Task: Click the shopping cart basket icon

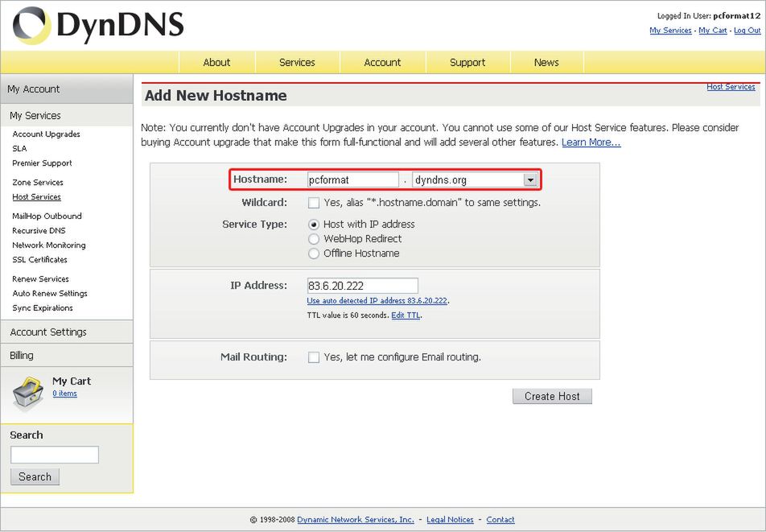Action: [28, 393]
